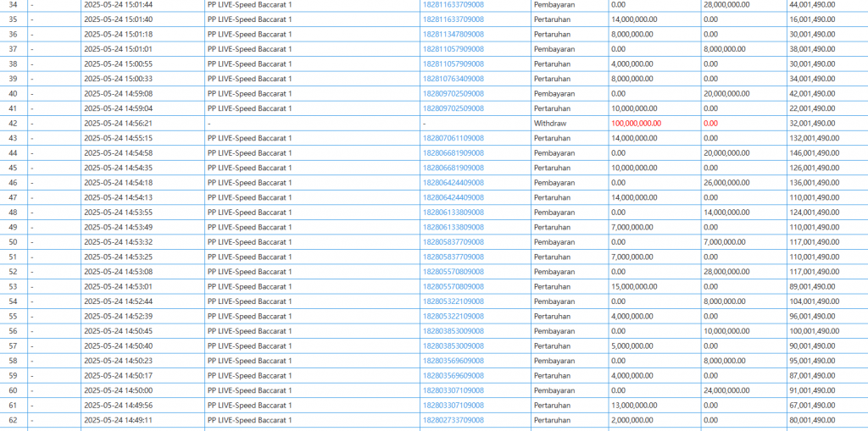
Task: Open transaction link 182810763409008
Action: [x=453, y=79]
